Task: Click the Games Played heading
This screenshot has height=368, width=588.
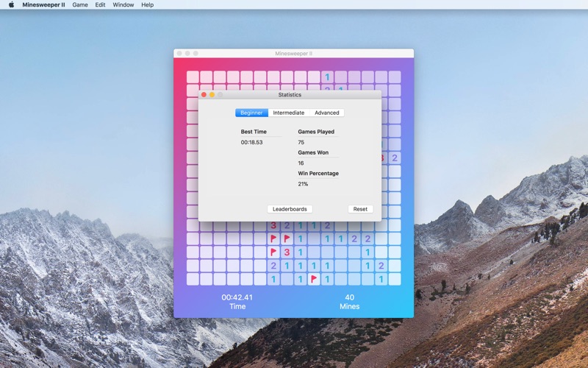Action: 316,132
